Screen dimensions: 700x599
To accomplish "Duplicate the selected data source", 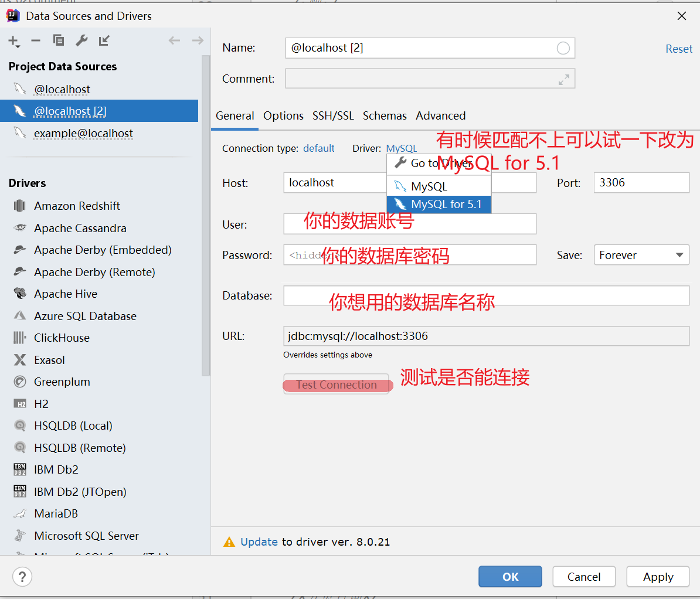I will pos(59,40).
